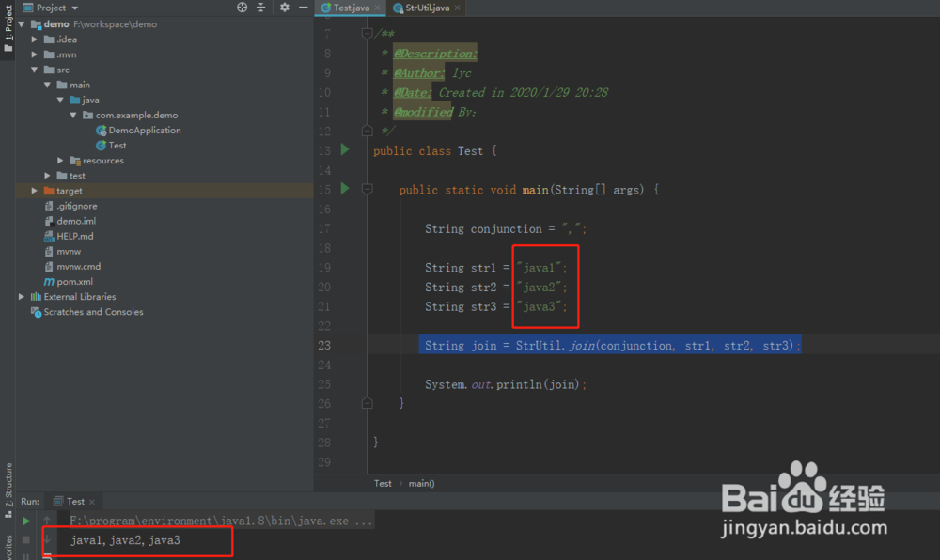Open the 1: Project side tool window

click(x=8, y=28)
